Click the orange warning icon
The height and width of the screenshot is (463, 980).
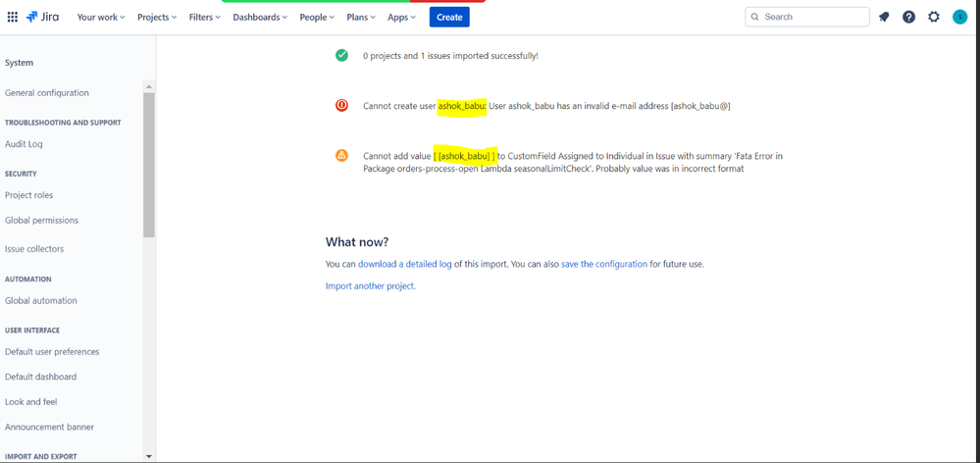click(x=341, y=155)
